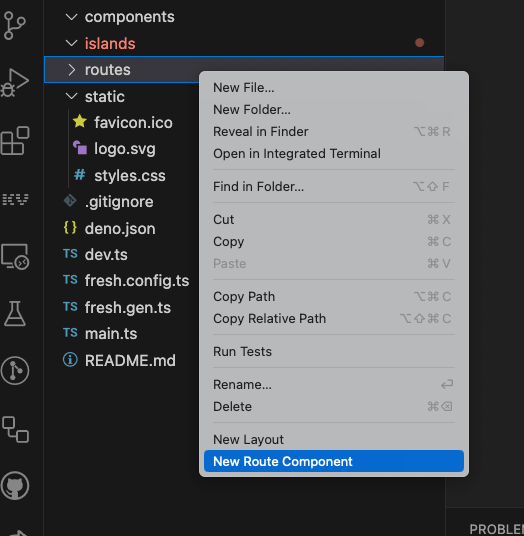Open the Git graph circular icon
524x536 pixels.
[15, 371]
